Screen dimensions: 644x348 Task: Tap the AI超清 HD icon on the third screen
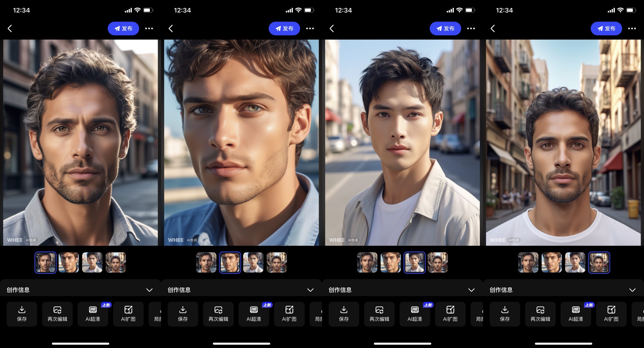click(x=415, y=310)
